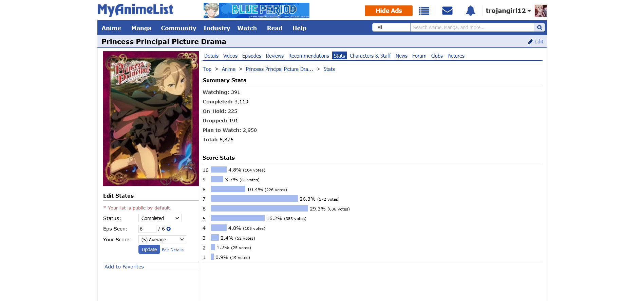The height and width of the screenshot is (301, 644).
Task: Switch to the Reviews tab
Action: [274, 56]
